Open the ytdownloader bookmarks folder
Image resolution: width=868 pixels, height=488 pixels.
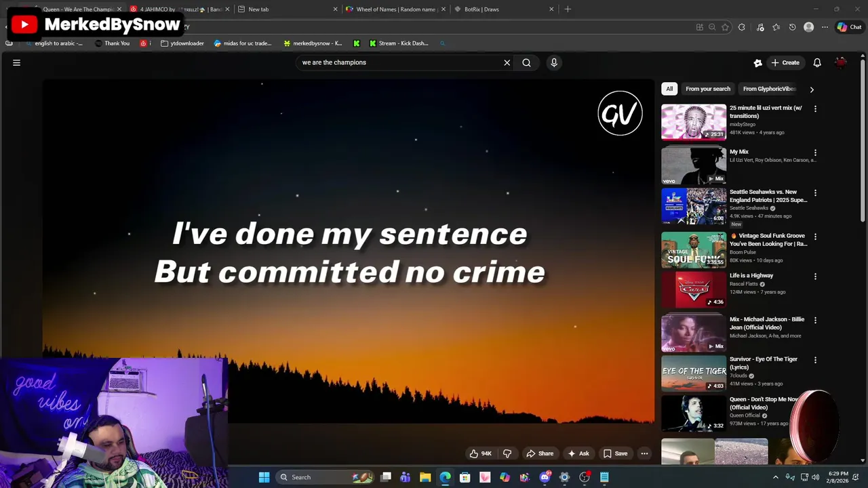click(x=182, y=43)
